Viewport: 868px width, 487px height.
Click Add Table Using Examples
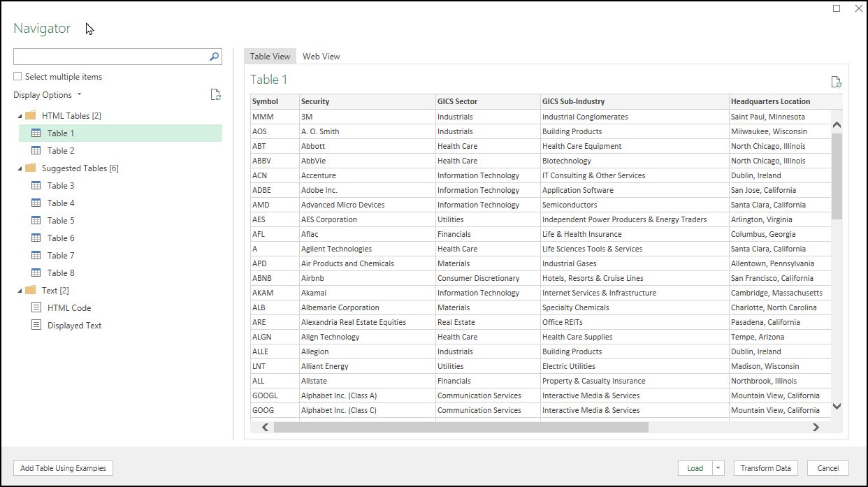(x=63, y=468)
